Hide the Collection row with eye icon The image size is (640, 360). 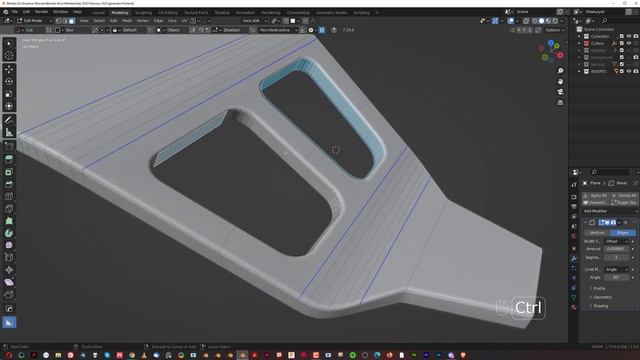tap(629, 36)
